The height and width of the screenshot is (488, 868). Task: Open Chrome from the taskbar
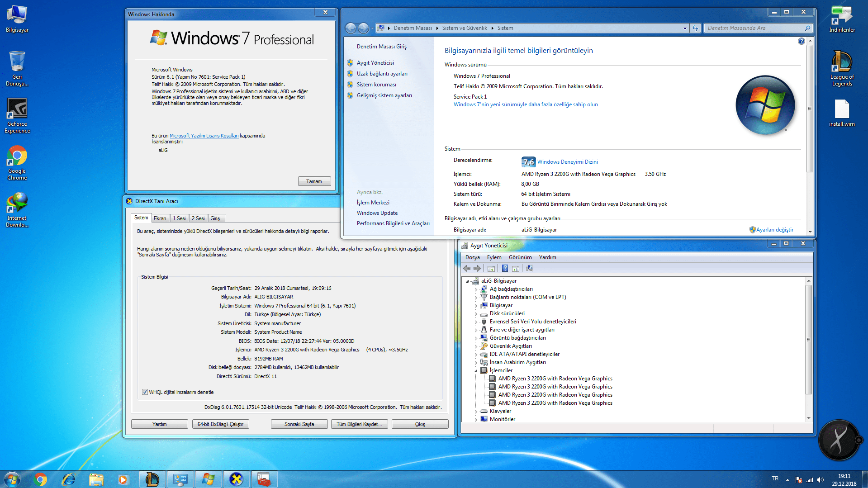point(40,479)
